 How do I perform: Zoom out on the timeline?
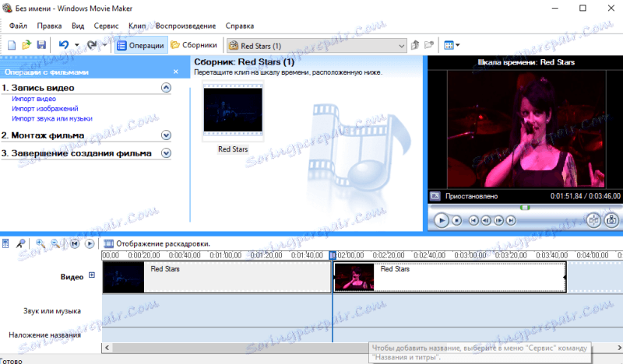click(x=55, y=243)
